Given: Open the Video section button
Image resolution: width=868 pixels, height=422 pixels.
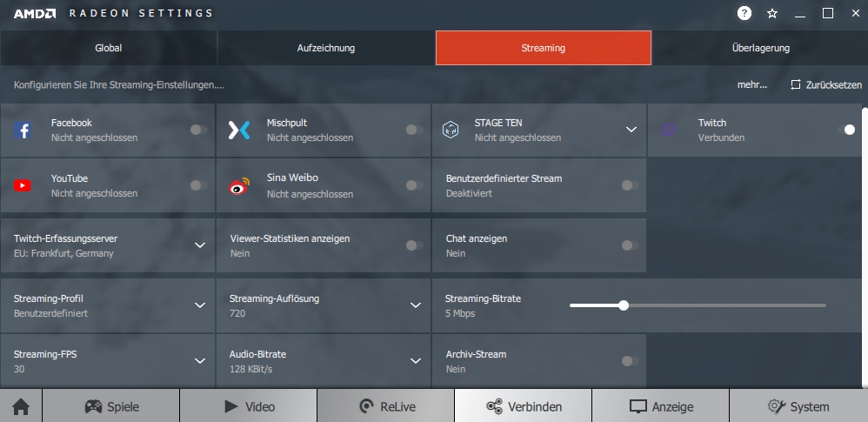Looking at the screenshot, I should [x=249, y=406].
